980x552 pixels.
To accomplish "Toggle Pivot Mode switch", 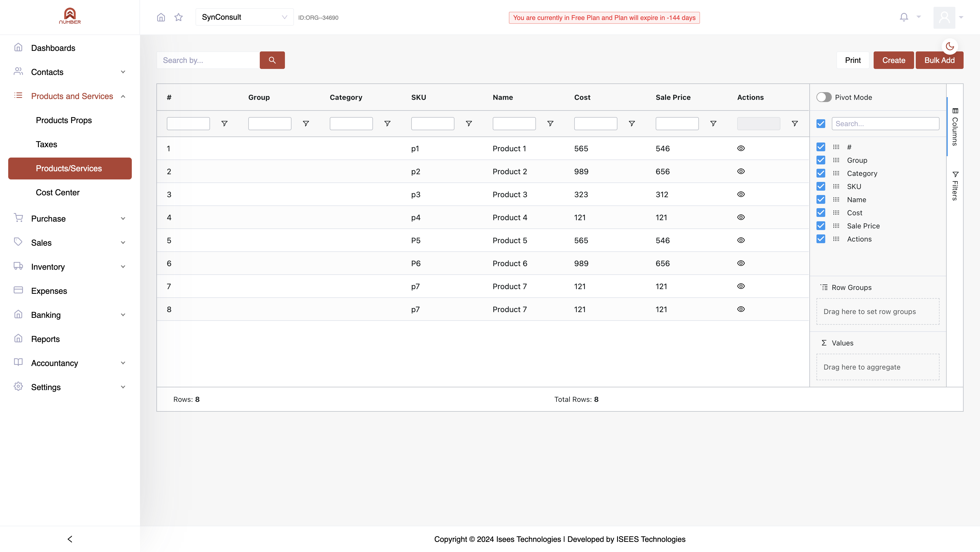I will click(824, 97).
